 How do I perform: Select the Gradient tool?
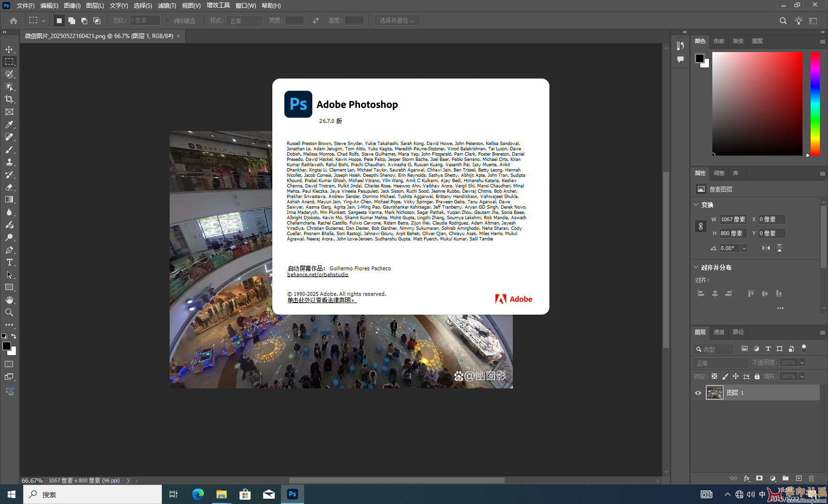(9, 199)
